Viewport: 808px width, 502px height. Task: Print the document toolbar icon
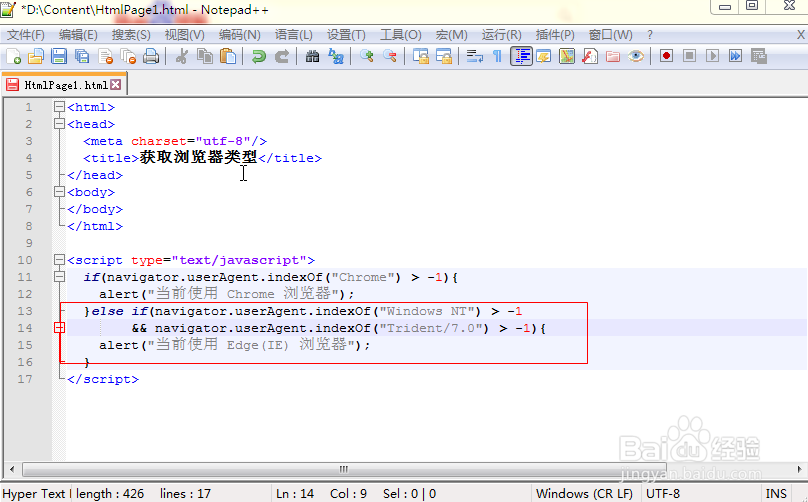[x=150, y=56]
